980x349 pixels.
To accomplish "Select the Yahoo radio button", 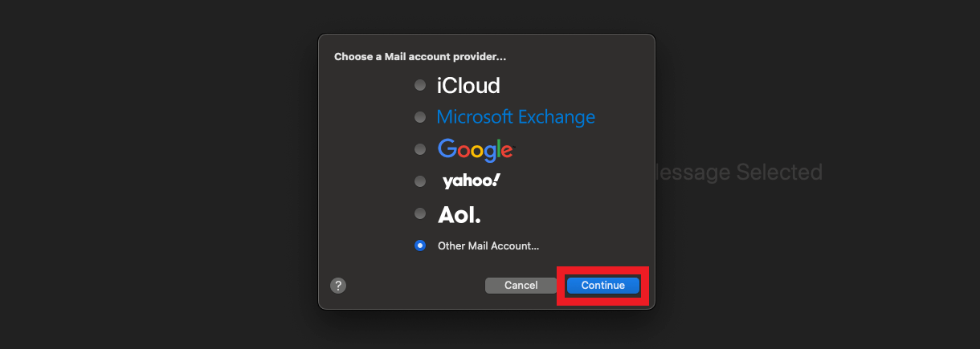I will pos(419,181).
